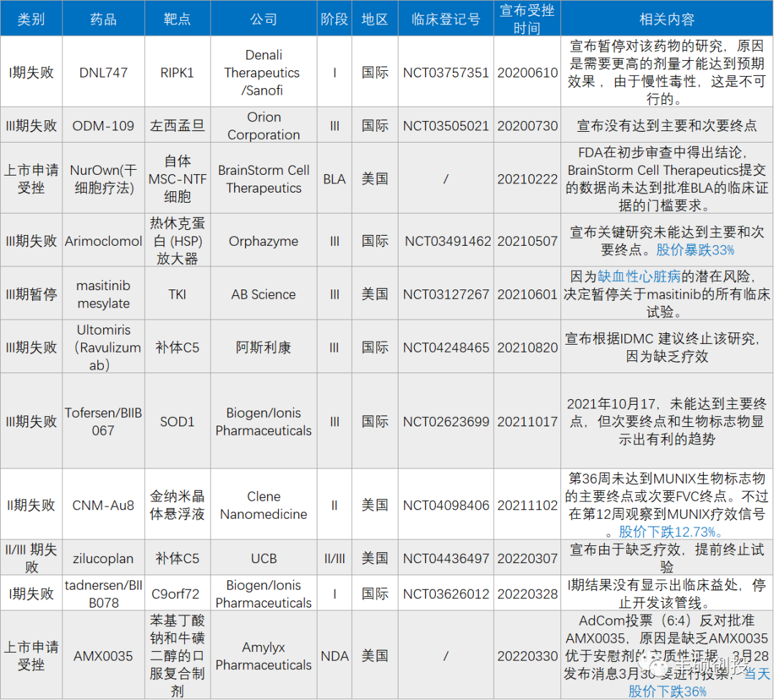Click the BrainStorm Cell Therapeutics company cell
Viewport: 774px width, 700px height.
point(264,178)
